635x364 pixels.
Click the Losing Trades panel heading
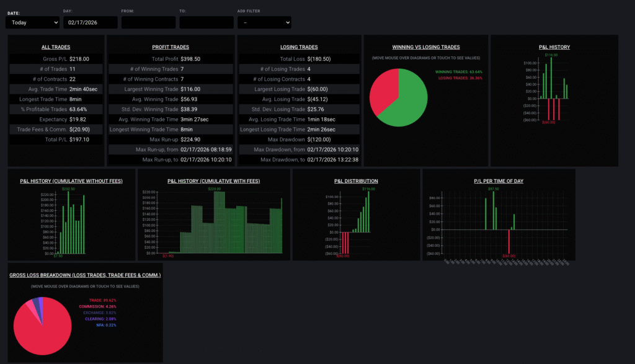[x=299, y=47]
